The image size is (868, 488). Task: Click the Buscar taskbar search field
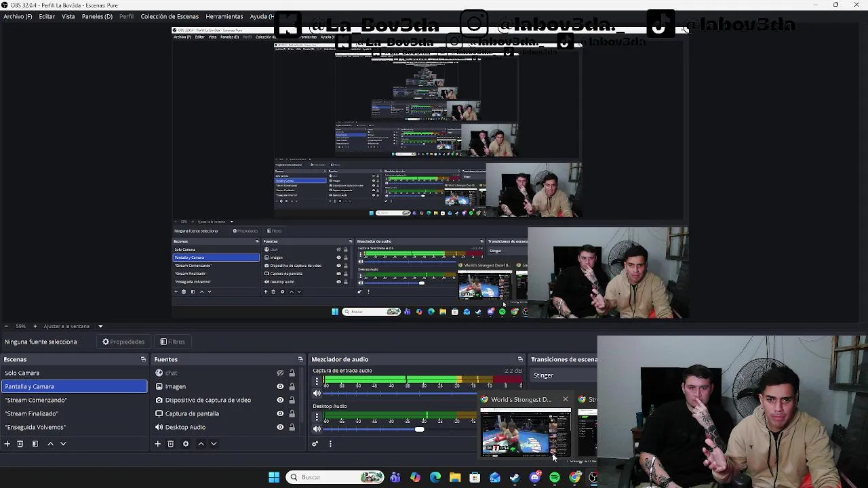click(x=335, y=477)
